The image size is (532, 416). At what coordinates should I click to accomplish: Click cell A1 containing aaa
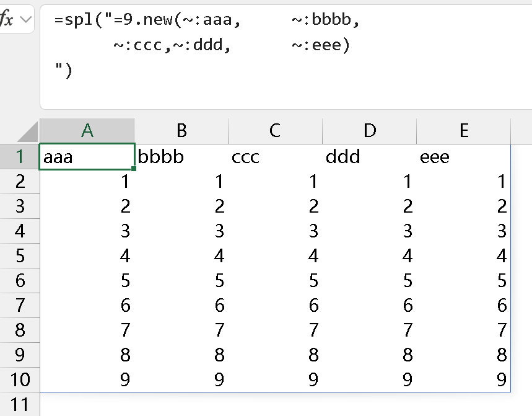click(87, 157)
